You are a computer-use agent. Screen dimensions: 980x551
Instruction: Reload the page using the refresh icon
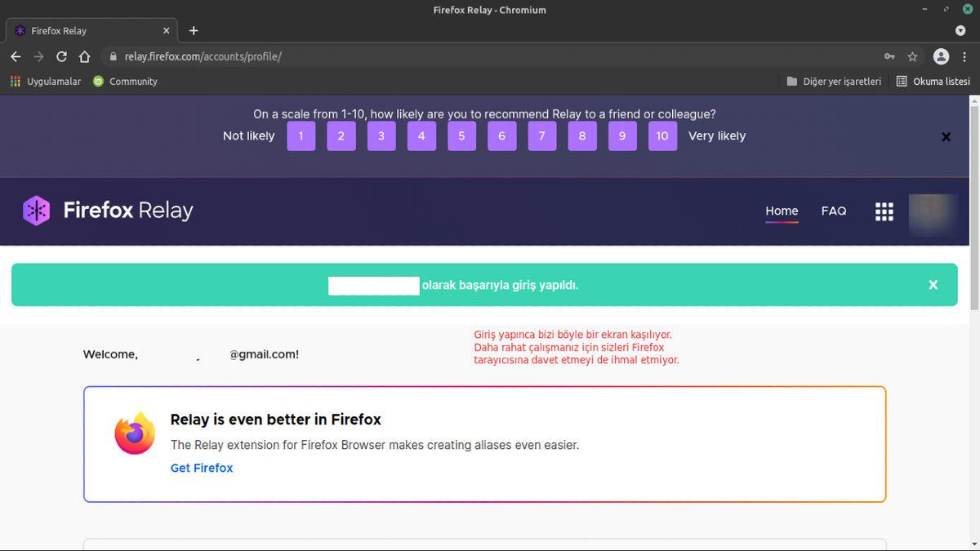tap(61, 56)
